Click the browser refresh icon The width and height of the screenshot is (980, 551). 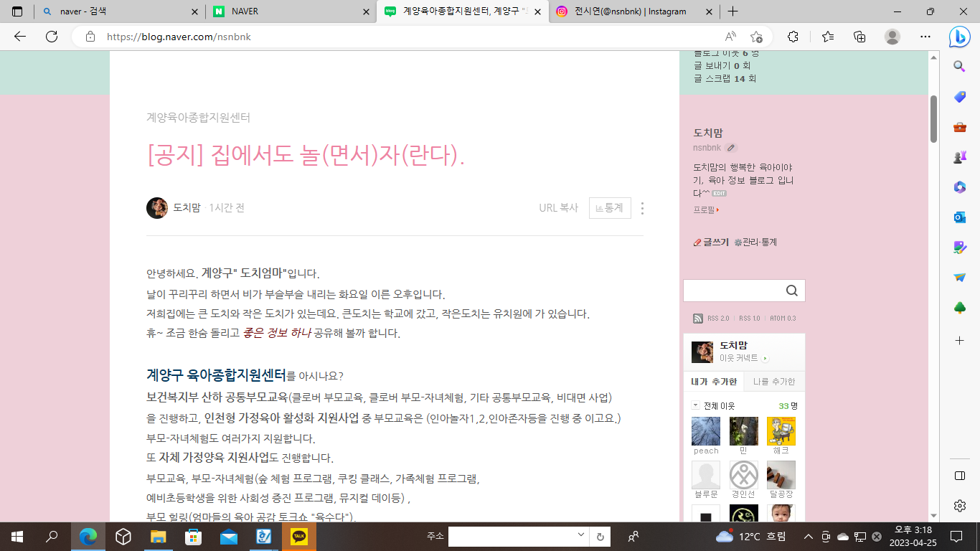point(52,37)
